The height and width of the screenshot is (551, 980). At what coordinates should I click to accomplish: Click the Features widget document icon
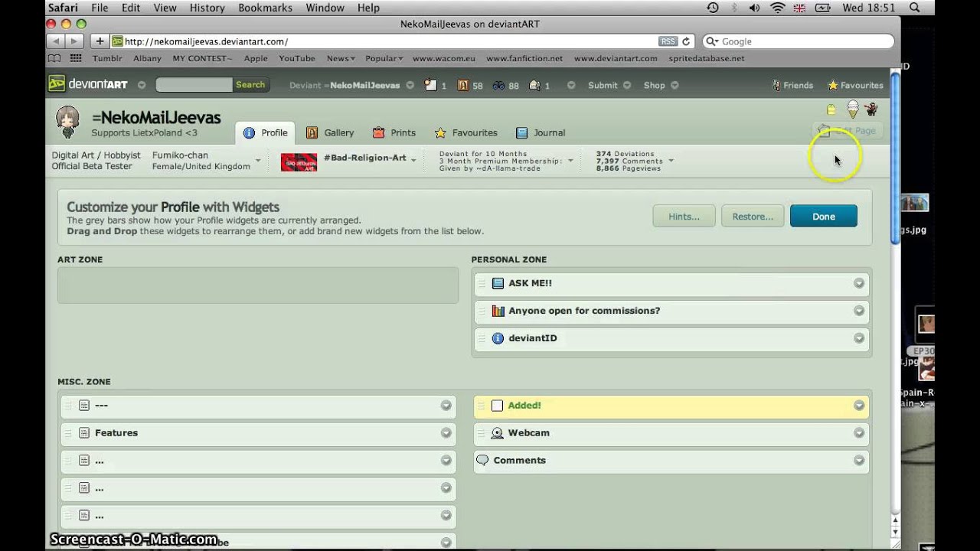84,433
